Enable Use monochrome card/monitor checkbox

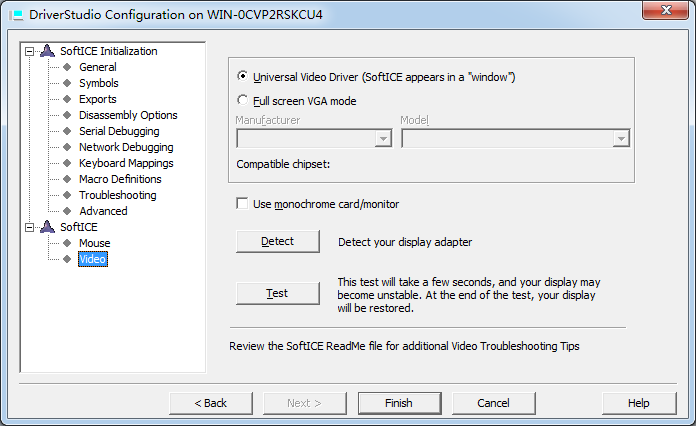click(x=242, y=204)
